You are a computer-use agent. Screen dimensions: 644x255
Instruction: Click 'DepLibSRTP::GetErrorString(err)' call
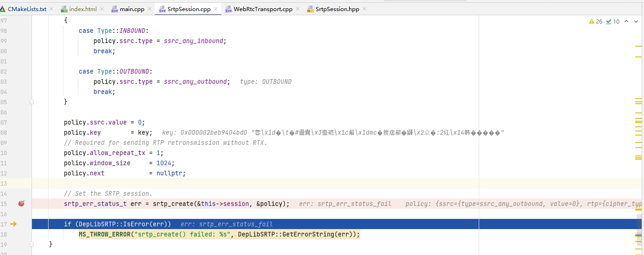pos(297,234)
